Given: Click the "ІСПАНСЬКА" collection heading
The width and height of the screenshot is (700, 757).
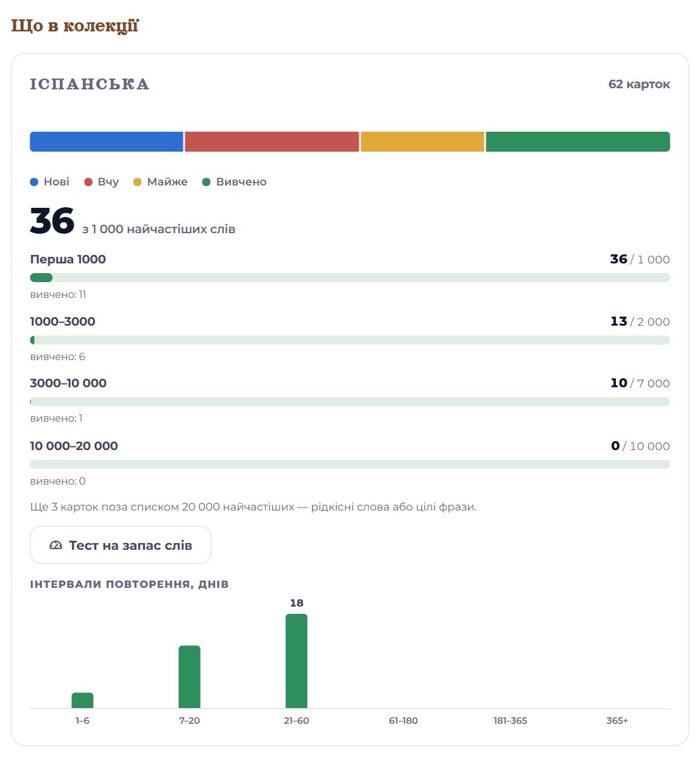Looking at the screenshot, I should click(89, 84).
